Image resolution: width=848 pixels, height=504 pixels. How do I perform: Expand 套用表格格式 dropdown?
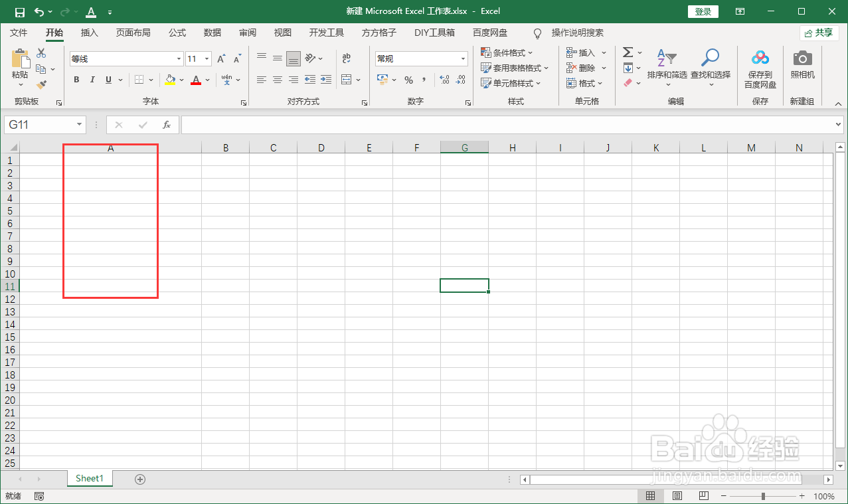(515, 68)
